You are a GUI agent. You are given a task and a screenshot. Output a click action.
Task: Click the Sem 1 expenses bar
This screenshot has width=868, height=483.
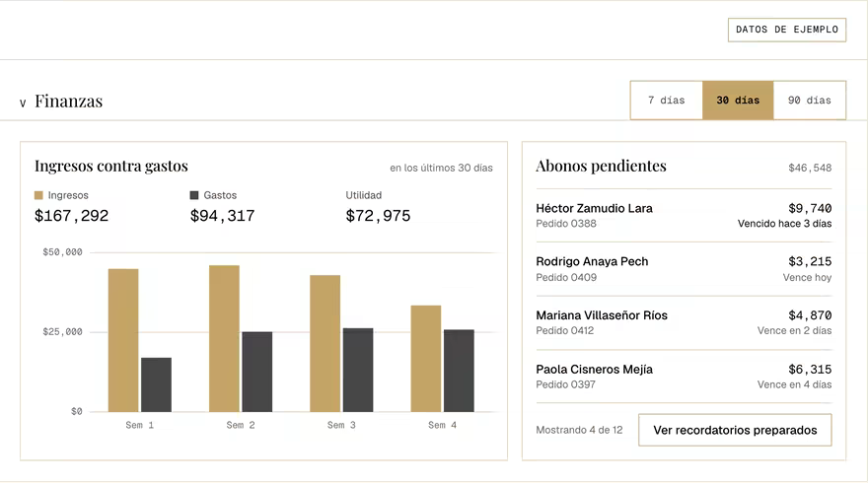click(156, 384)
